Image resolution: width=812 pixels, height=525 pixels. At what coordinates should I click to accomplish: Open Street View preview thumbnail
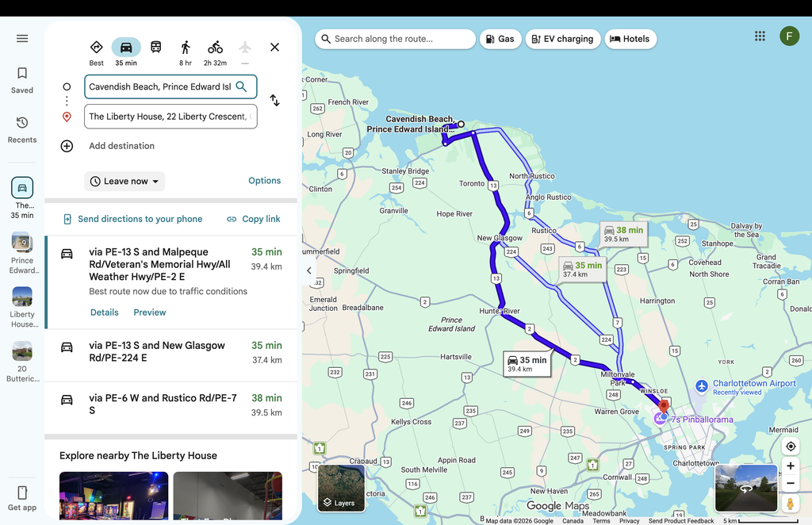pyautogui.click(x=746, y=489)
